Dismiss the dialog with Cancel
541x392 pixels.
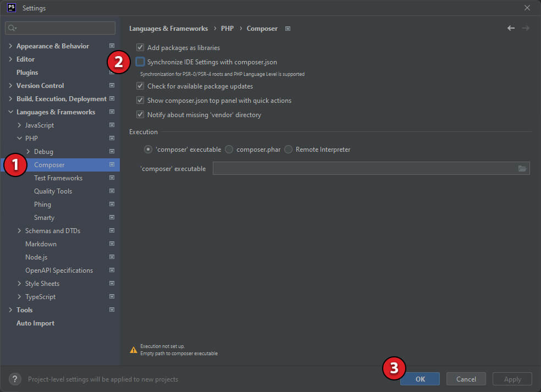point(466,379)
